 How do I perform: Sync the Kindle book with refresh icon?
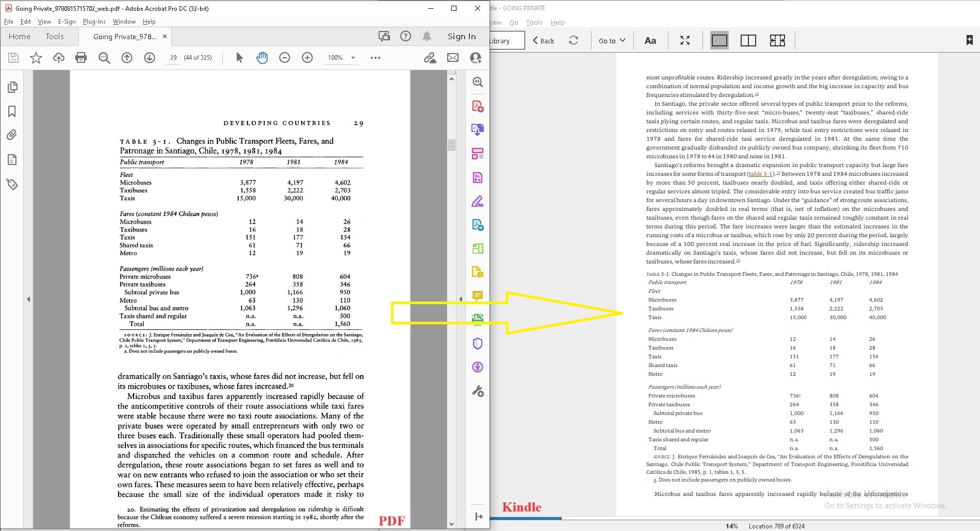[574, 40]
